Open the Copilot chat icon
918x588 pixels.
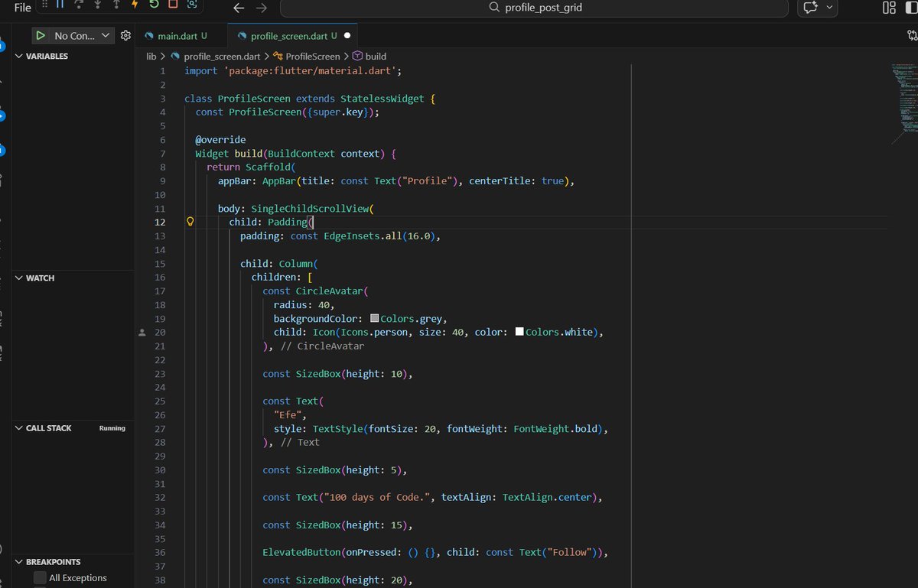811,8
